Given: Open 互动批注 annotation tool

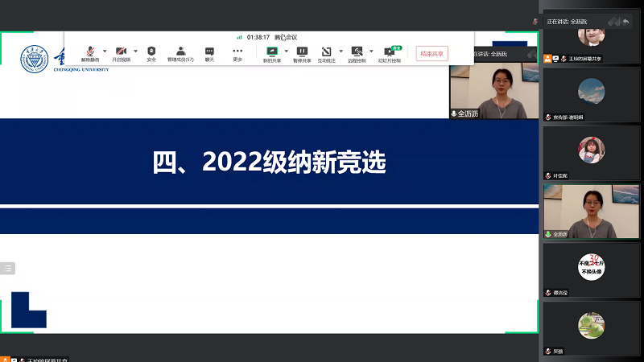Looking at the screenshot, I should pyautogui.click(x=327, y=53).
